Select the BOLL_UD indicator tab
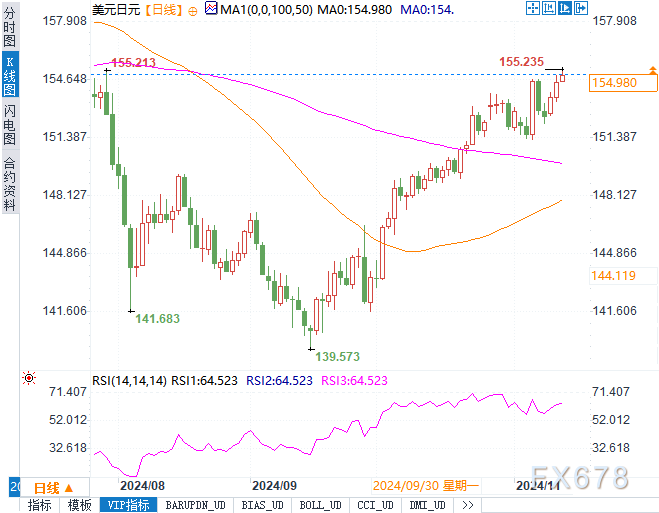The height and width of the screenshot is (513, 659). 321,505
